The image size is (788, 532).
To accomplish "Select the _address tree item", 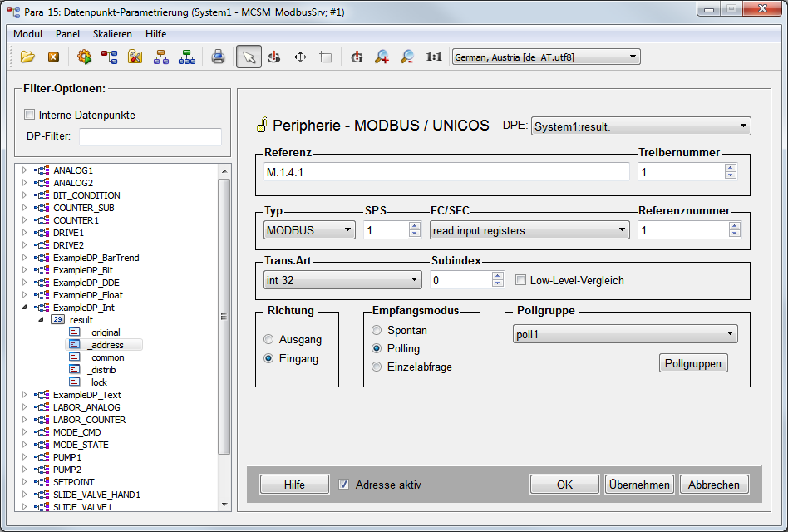I will coord(104,345).
